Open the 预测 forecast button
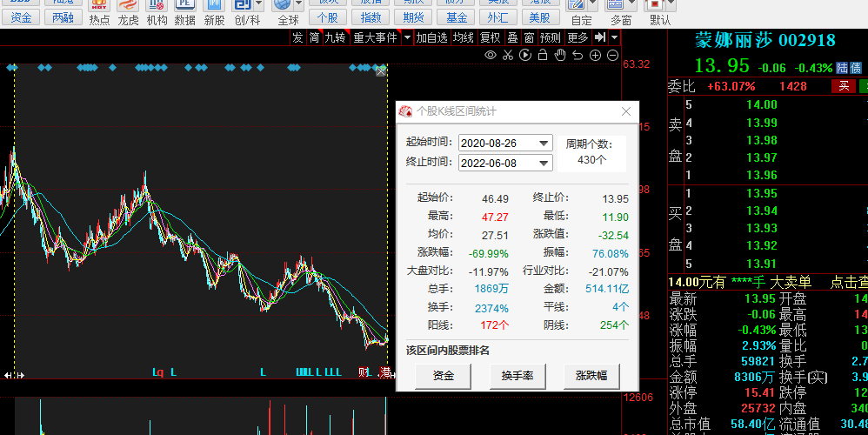 pos(551,37)
